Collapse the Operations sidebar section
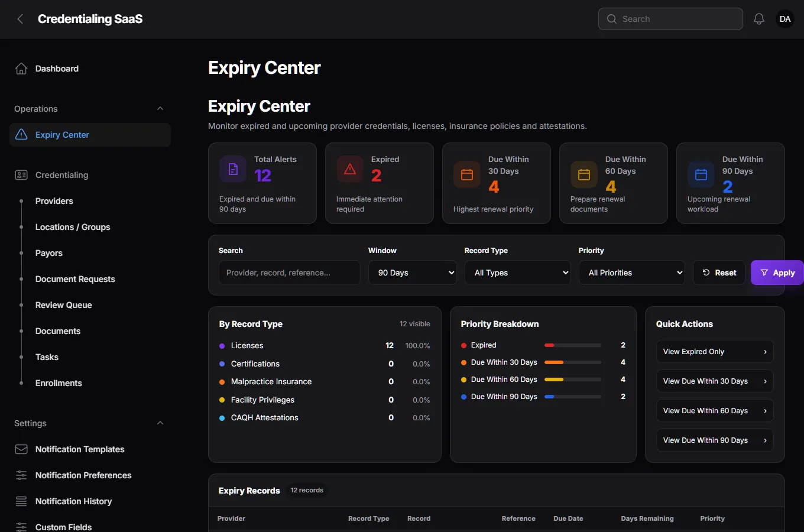This screenshot has width=804, height=532. pyautogui.click(x=160, y=109)
